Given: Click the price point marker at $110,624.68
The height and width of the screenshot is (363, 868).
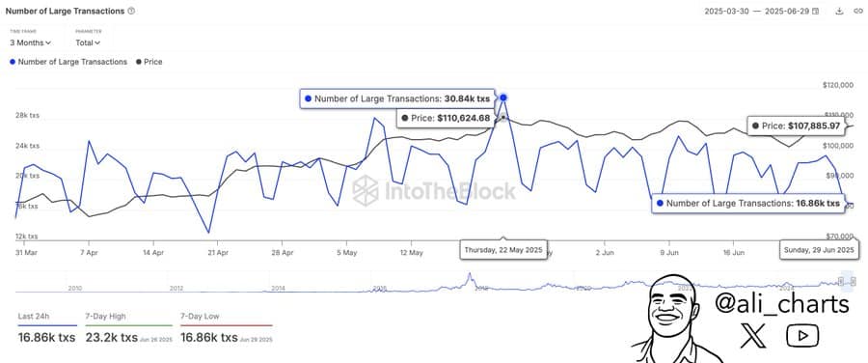Looking at the screenshot, I should 503,118.
